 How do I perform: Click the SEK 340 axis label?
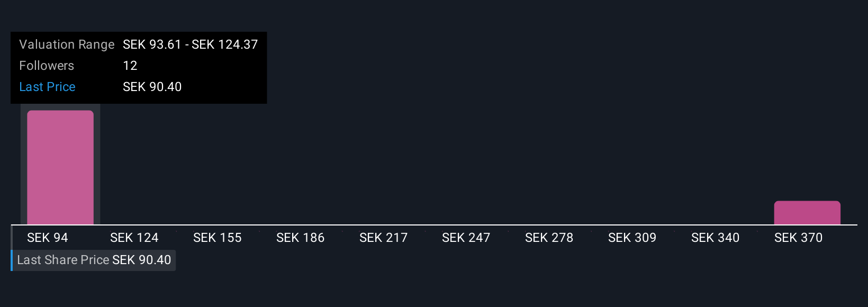click(716, 238)
